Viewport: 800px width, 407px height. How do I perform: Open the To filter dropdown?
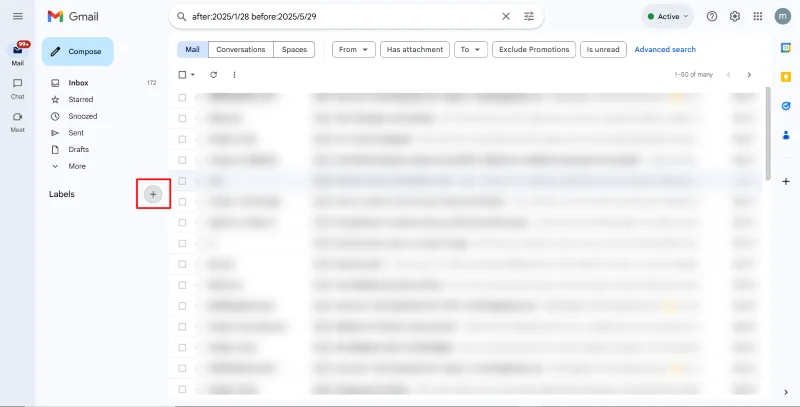pyautogui.click(x=470, y=49)
